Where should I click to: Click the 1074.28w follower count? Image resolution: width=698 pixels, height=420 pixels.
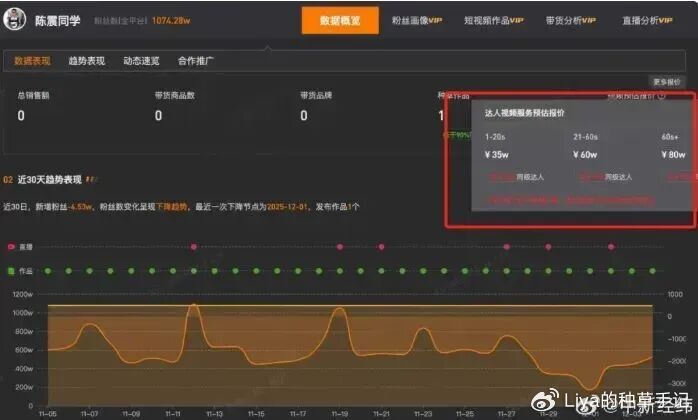pos(171,20)
